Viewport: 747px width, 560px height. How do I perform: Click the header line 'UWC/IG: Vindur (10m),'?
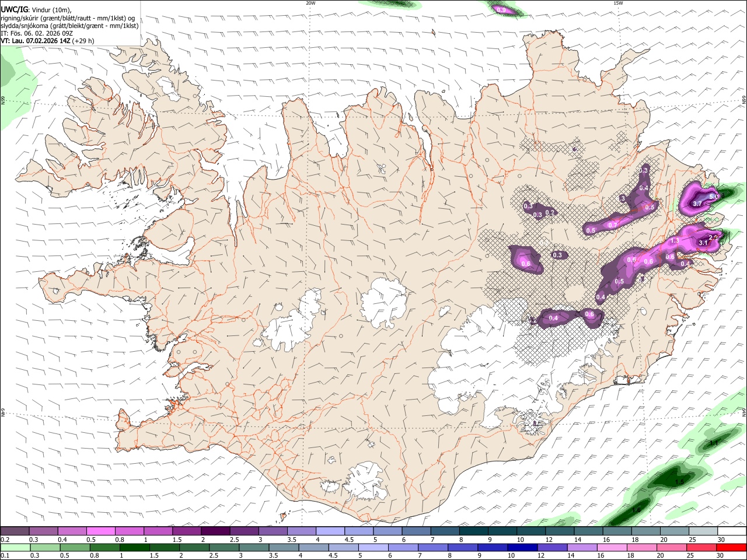(36, 10)
